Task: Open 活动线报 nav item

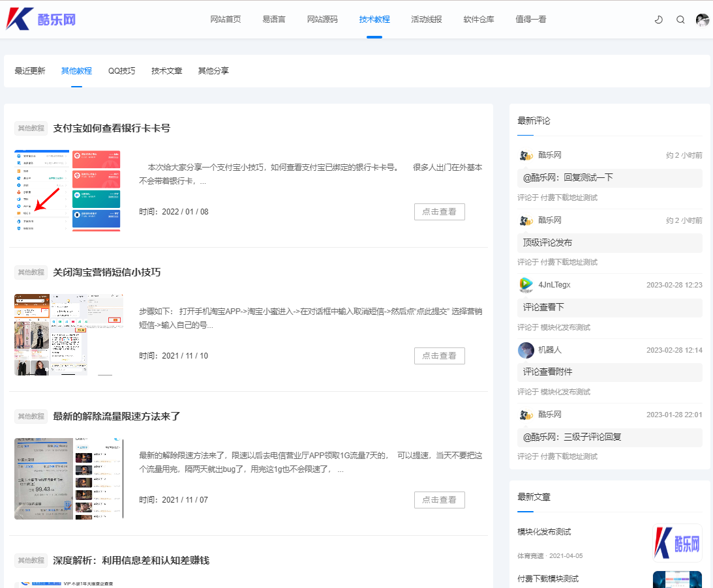Action: point(427,19)
